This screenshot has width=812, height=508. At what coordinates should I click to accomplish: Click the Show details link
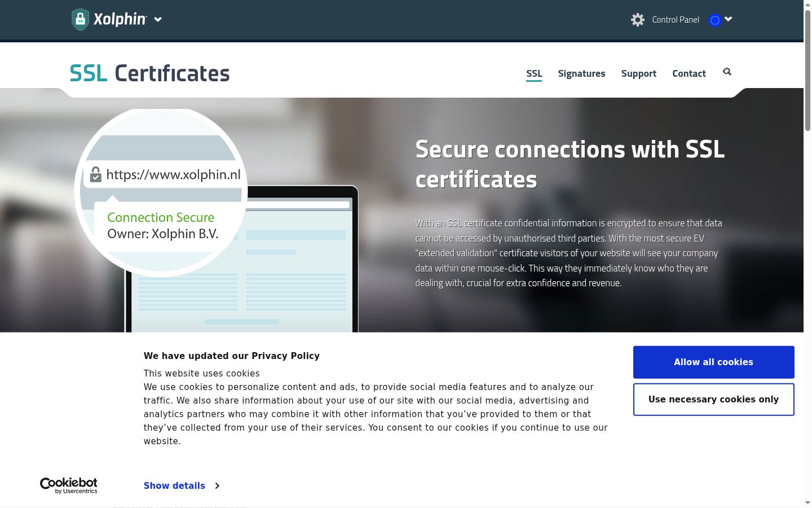(x=174, y=486)
